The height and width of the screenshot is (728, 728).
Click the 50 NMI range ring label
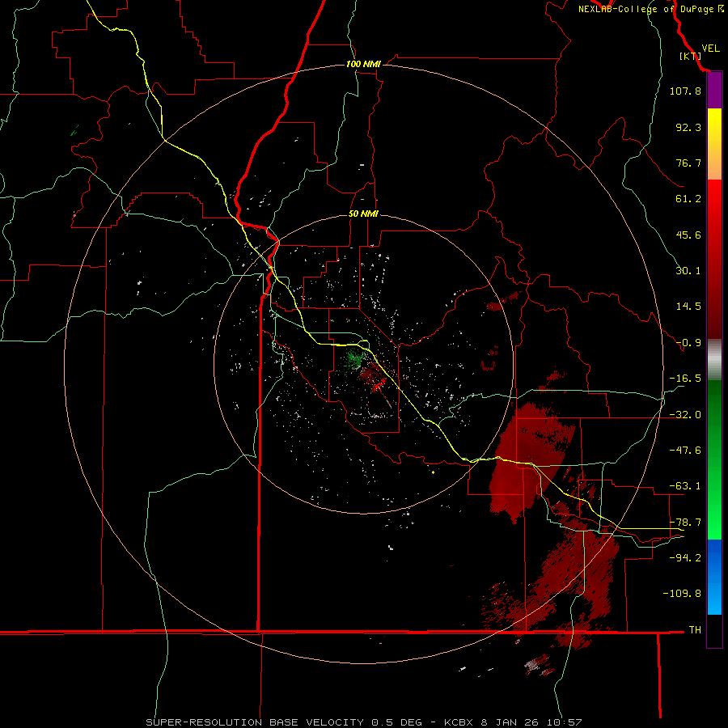pos(363,214)
